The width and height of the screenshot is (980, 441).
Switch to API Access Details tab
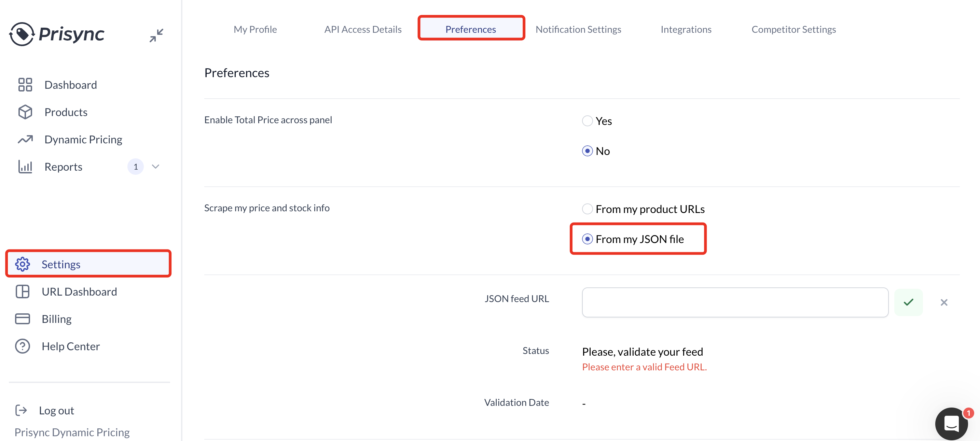pyautogui.click(x=363, y=29)
